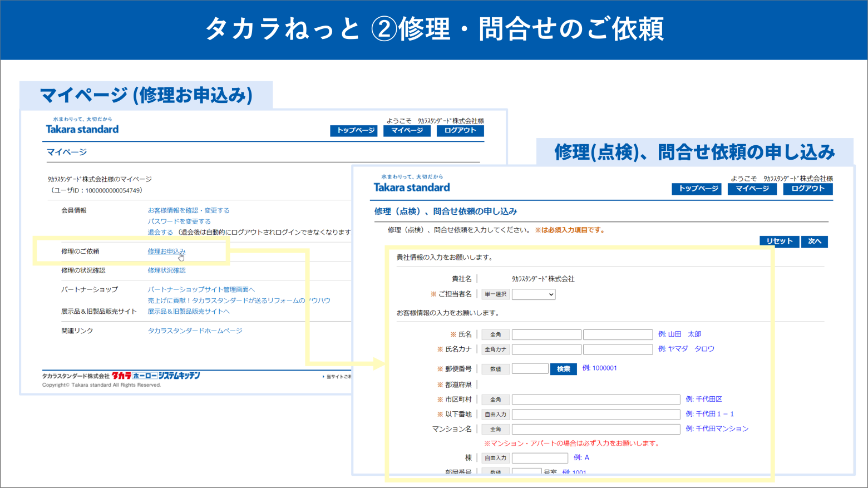Click トップページ button in 申し込み form window
The width and height of the screenshot is (868, 488).
(697, 189)
